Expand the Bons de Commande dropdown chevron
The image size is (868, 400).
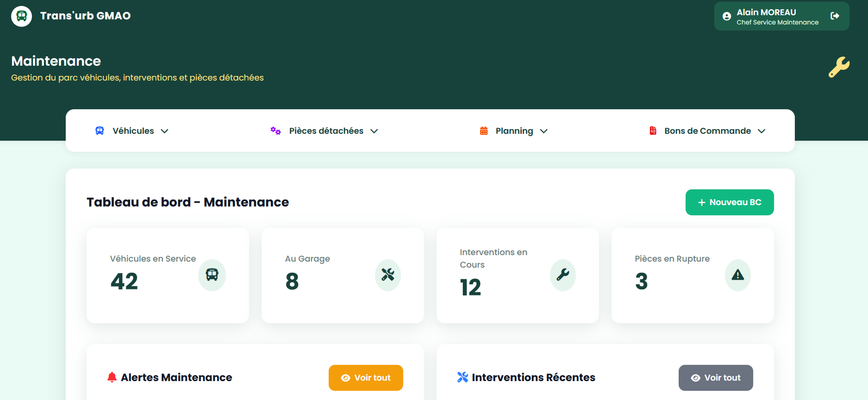pyautogui.click(x=762, y=131)
